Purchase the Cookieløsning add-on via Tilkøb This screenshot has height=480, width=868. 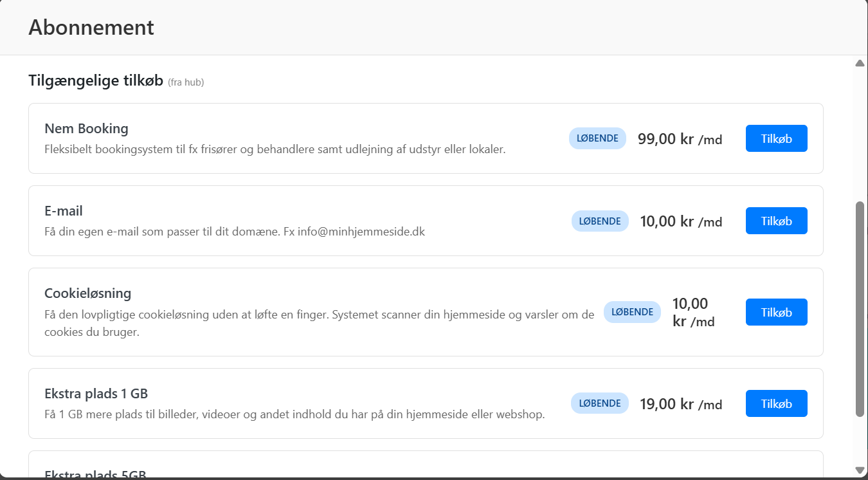[x=776, y=312]
